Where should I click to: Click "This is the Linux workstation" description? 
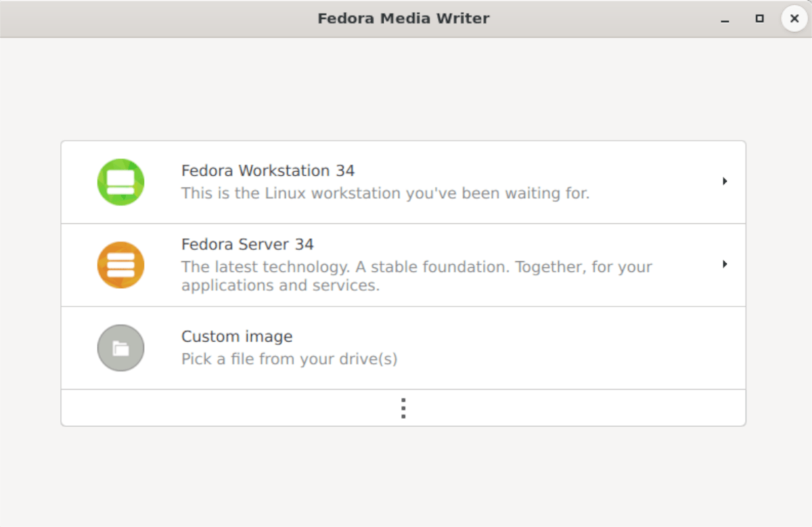coord(385,193)
